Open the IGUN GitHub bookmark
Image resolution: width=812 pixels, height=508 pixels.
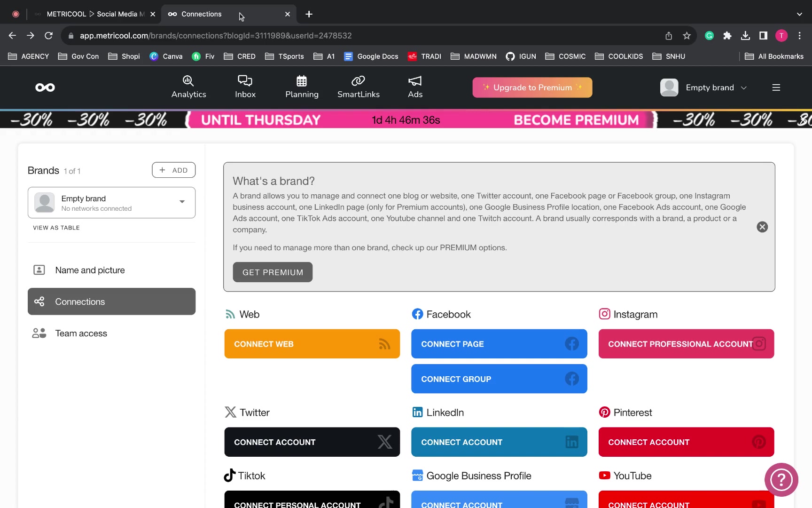(x=521, y=56)
